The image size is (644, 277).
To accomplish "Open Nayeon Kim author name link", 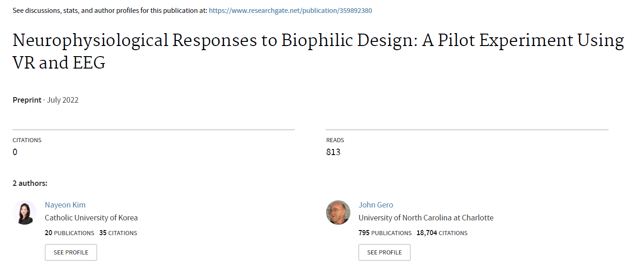I will (x=65, y=205).
